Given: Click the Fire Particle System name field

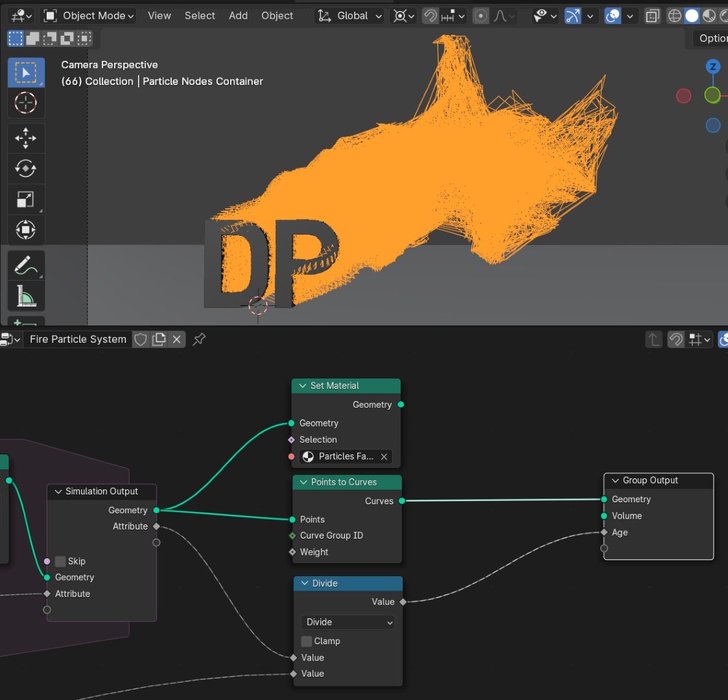Looking at the screenshot, I should point(78,339).
